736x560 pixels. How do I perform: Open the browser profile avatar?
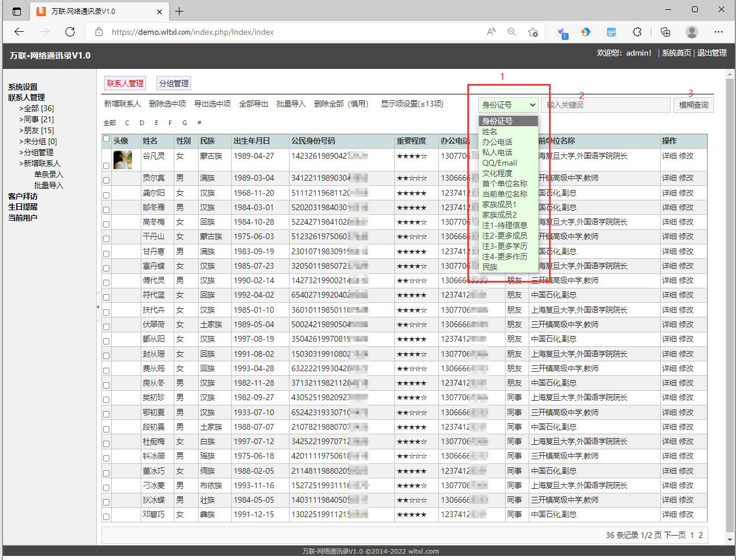click(x=692, y=32)
